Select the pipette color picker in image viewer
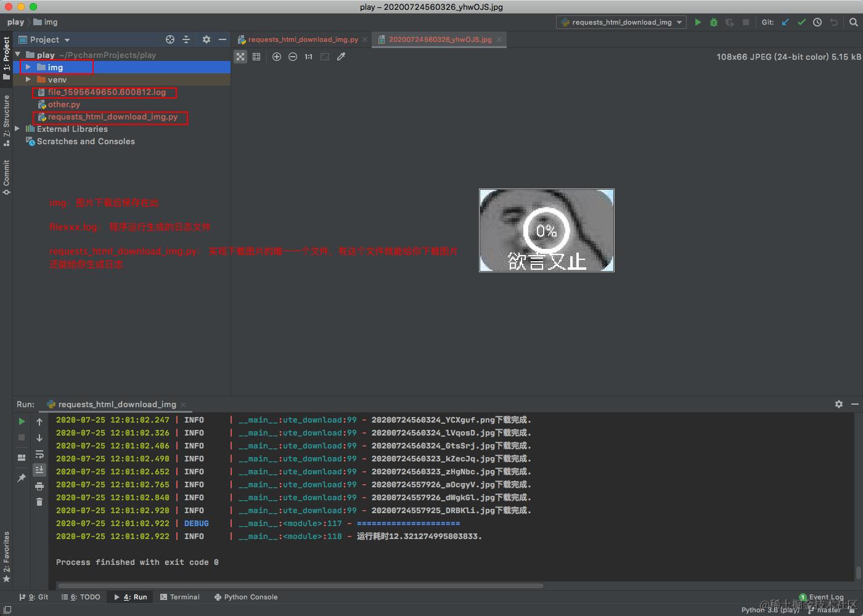Viewport: 863px width, 616px height. (341, 56)
